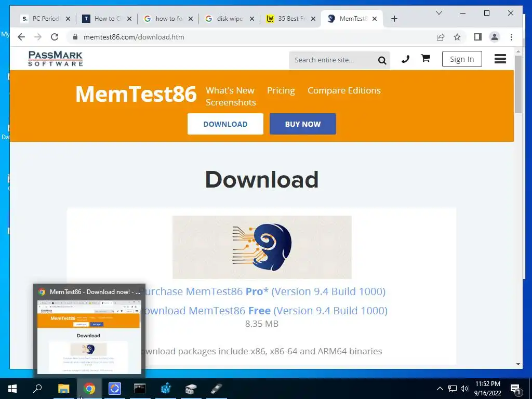Viewport: 532px width, 399px height.
Task: Select Chrome window preview thumbnail
Action: coord(89,337)
